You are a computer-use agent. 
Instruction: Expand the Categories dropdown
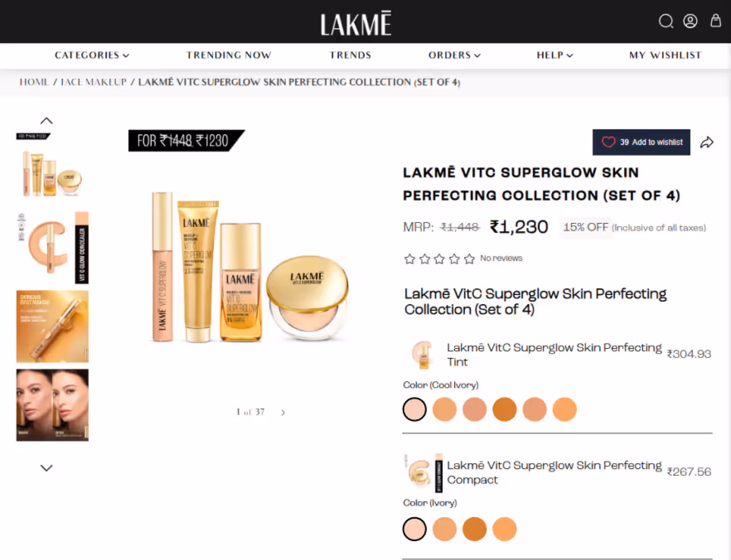pos(92,55)
